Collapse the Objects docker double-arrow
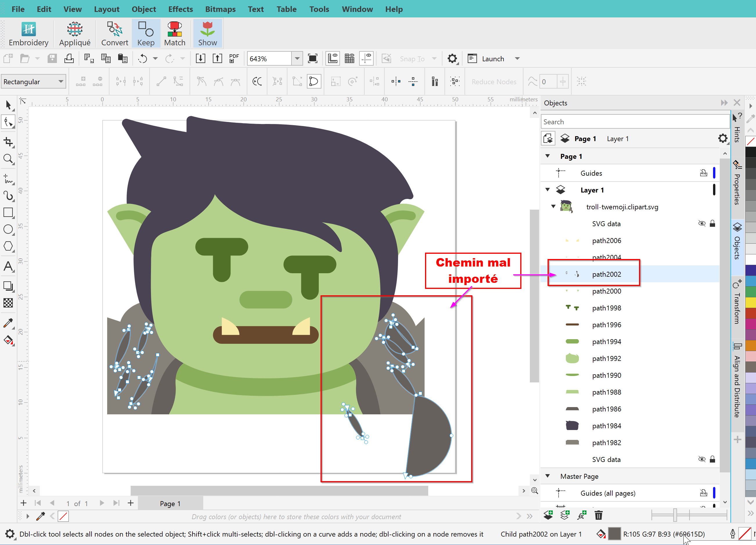The image size is (756, 545). click(724, 103)
